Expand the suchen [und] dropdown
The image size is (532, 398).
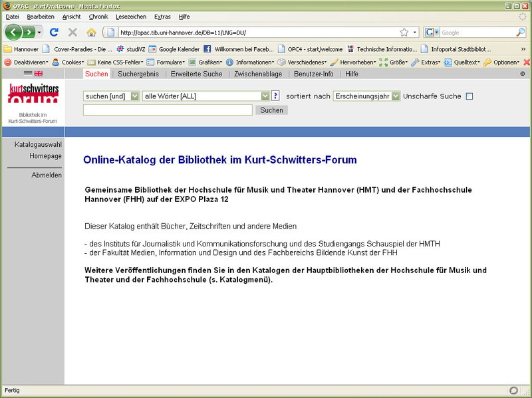pos(111,96)
